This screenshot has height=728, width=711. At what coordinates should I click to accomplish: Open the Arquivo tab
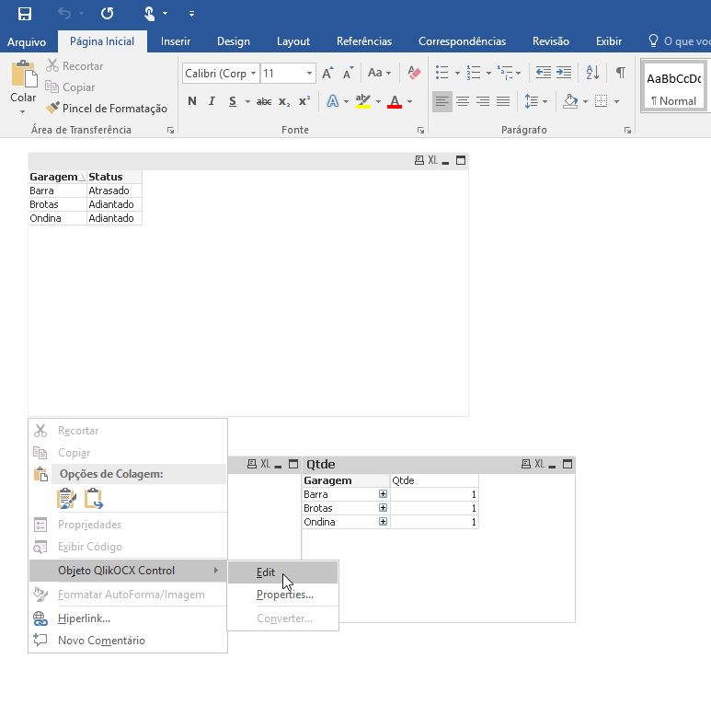[27, 41]
